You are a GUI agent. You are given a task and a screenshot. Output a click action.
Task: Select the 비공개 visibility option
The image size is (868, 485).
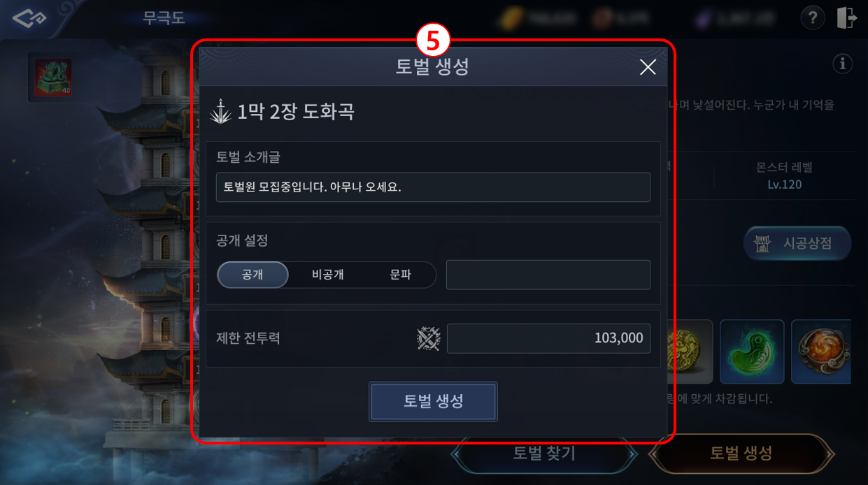327,275
